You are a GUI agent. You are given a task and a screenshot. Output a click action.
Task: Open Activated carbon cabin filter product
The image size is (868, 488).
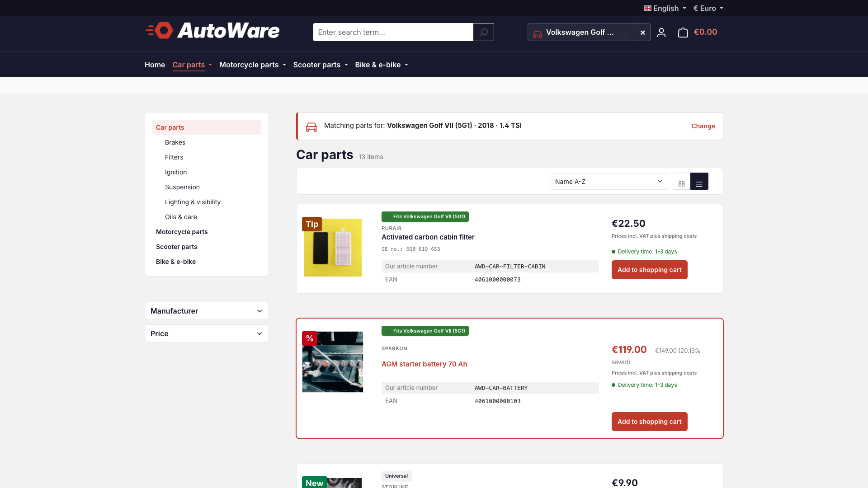click(428, 237)
